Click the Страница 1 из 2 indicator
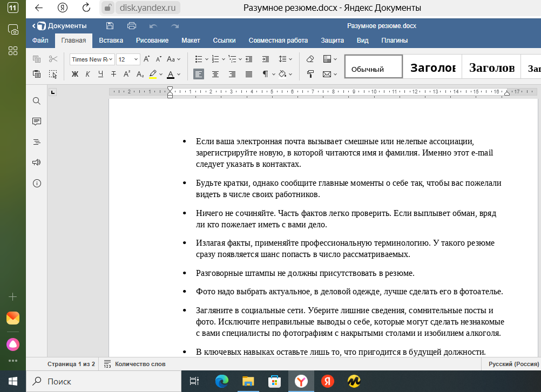This screenshot has height=392, width=541. [x=71, y=364]
